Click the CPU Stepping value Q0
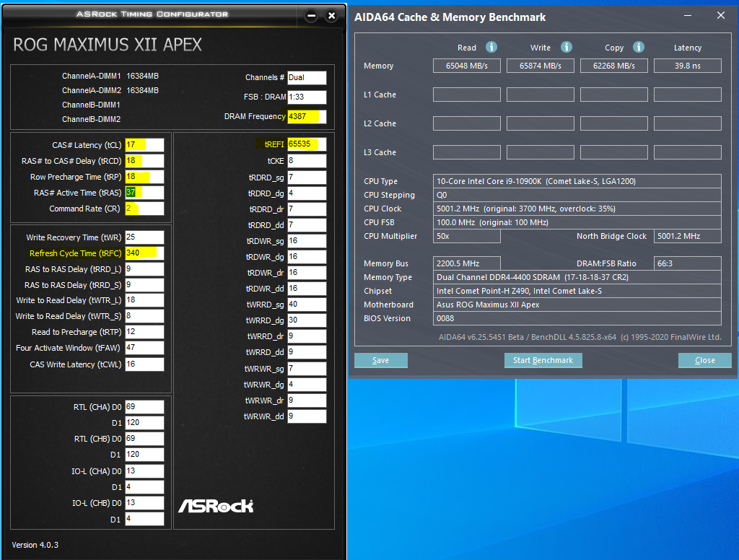The image size is (739, 560). (x=577, y=195)
